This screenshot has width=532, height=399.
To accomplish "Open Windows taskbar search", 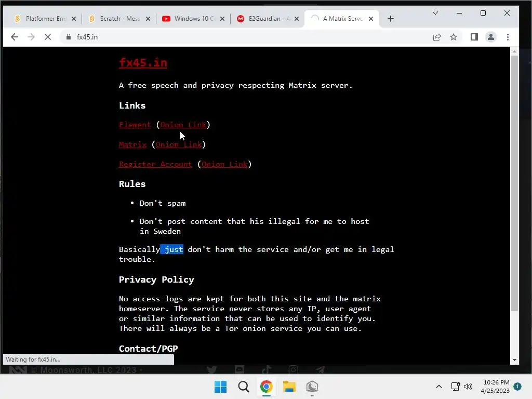I will [x=243, y=387].
